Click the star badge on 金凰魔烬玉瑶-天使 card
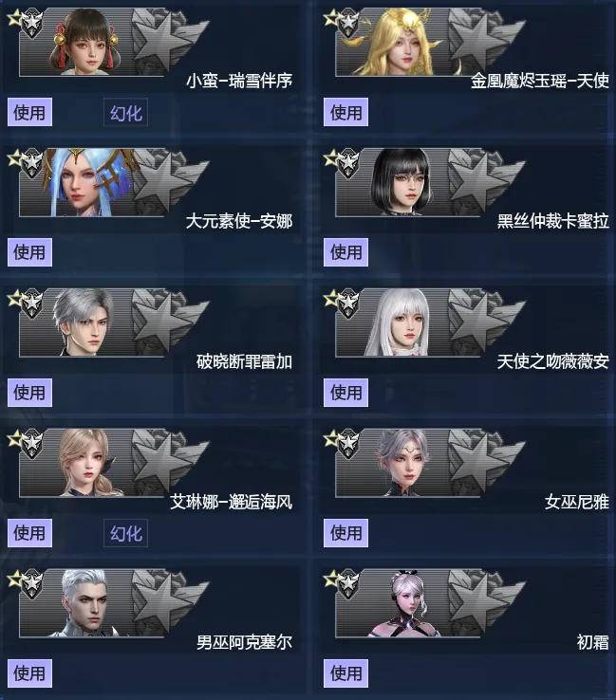 tap(348, 24)
